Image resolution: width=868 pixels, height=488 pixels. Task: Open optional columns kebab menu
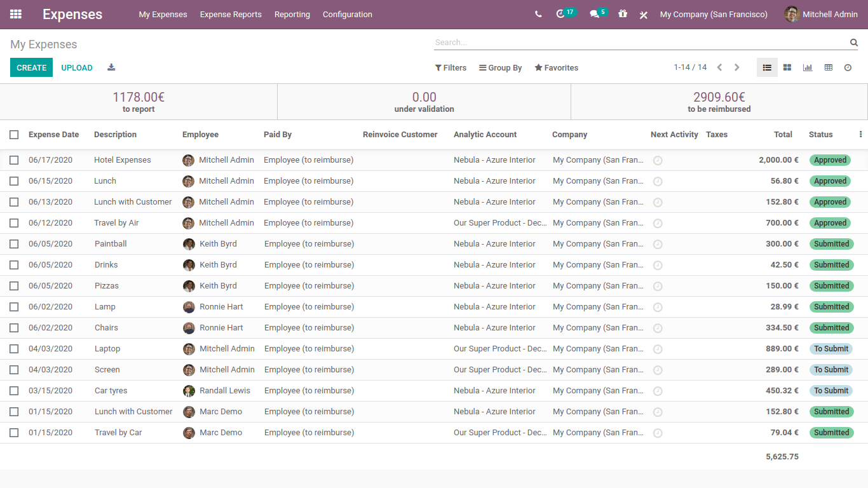click(x=860, y=134)
